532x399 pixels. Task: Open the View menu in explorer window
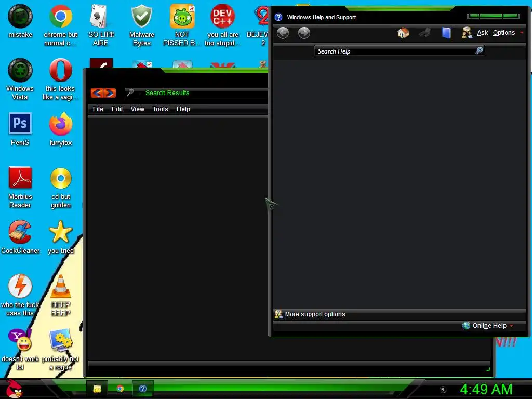(x=137, y=109)
